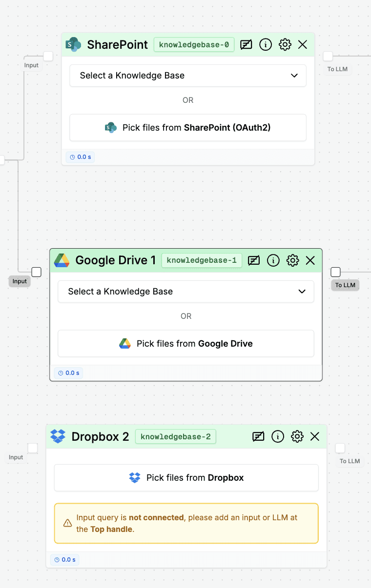Select the Google Drive 1 node title
The width and height of the screenshot is (371, 588).
click(116, 260)
